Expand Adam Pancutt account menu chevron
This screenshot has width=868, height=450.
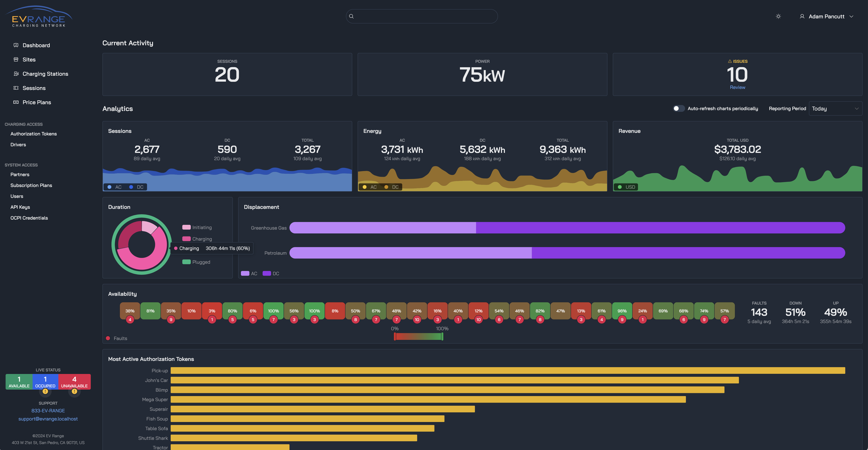point(851,16)
